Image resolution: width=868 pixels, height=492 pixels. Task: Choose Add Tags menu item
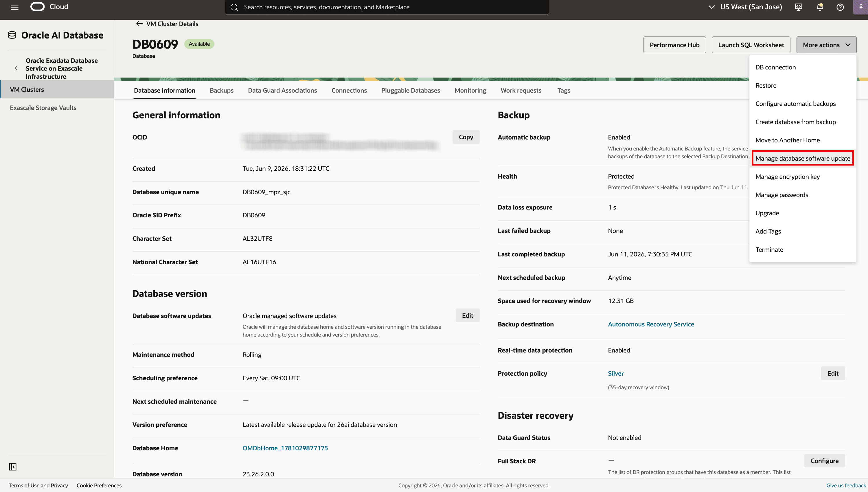coord(803,232)
